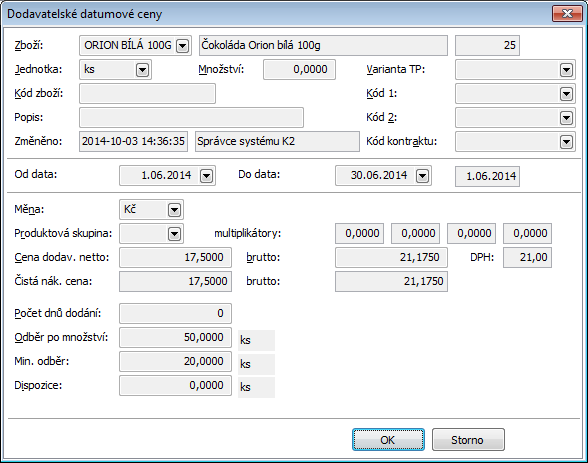This screenshot has height=463, width=588.
Task: Click the standalone 1.06.2014 date field
Action: (488, 176)
